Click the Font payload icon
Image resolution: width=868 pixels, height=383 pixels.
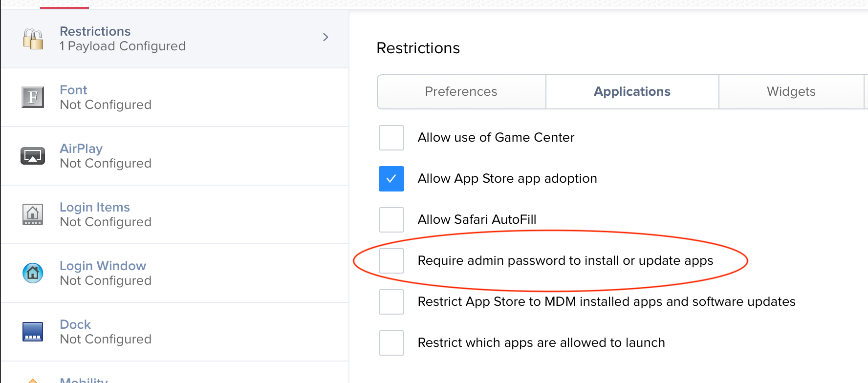pos(33,97)
